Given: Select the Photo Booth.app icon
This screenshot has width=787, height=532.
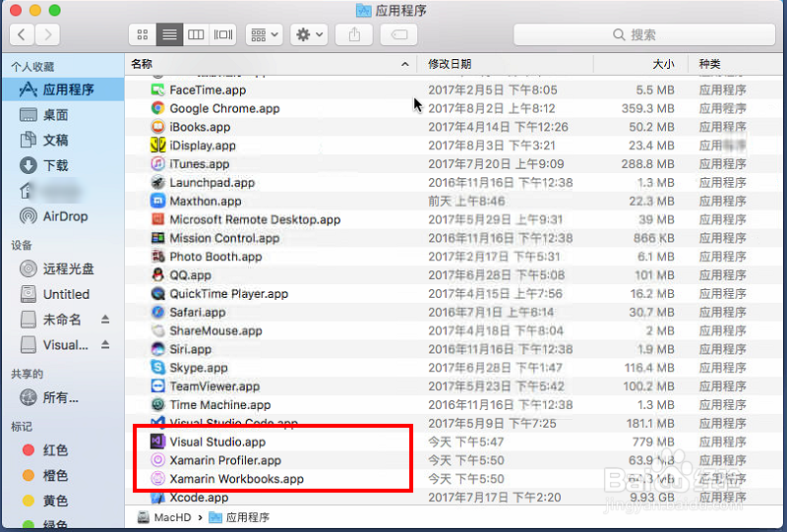Looking at the screenshot, I should (x=157, y=257).
